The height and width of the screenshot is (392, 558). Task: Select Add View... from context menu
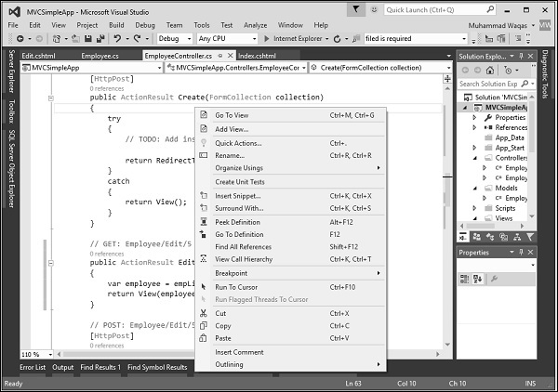[232, 129]
